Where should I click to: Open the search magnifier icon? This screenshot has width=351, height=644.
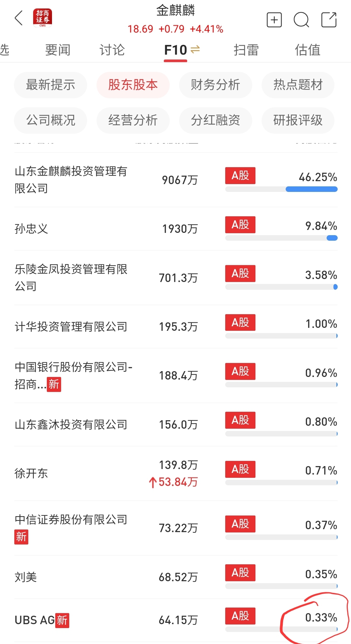click(301, 20)
